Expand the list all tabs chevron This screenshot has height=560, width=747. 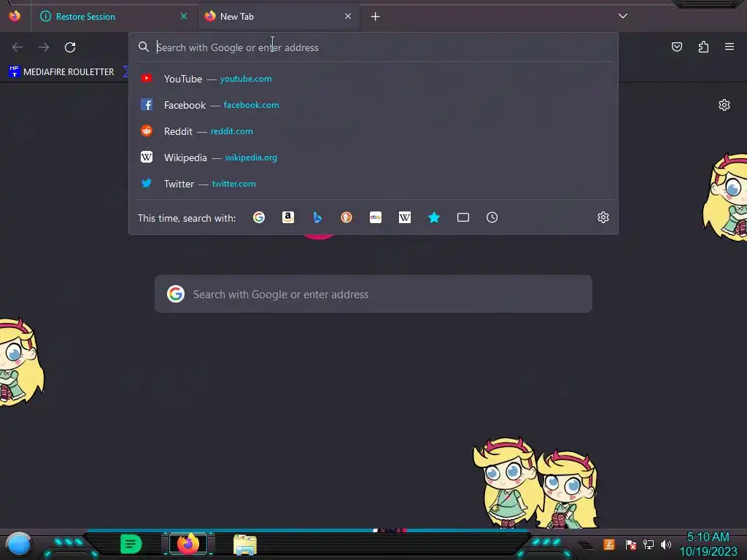coord(623,16)
